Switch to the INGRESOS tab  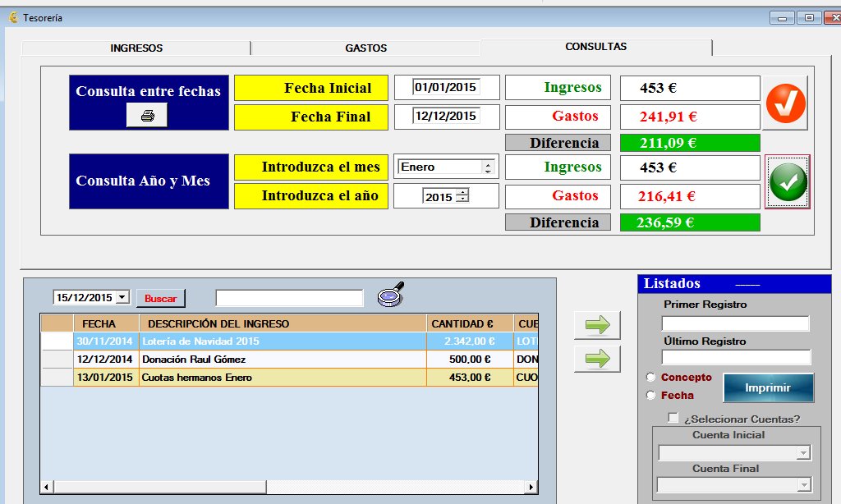coord(136,48)
